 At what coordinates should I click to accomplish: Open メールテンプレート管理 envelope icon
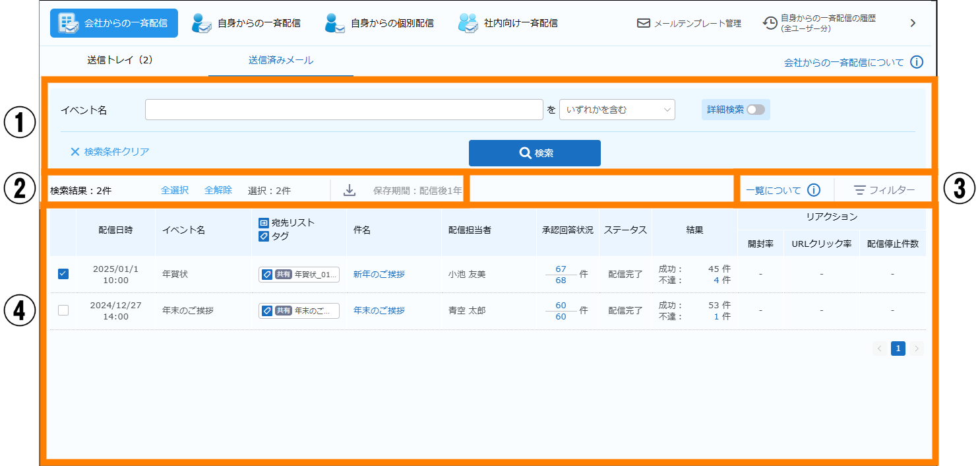(x=644, y=23)
